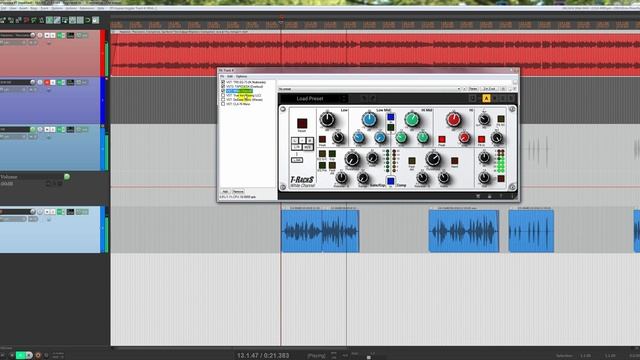640x360 pixels.
Task: Click the dark Reset square in Low band
Action: point(322,139)
